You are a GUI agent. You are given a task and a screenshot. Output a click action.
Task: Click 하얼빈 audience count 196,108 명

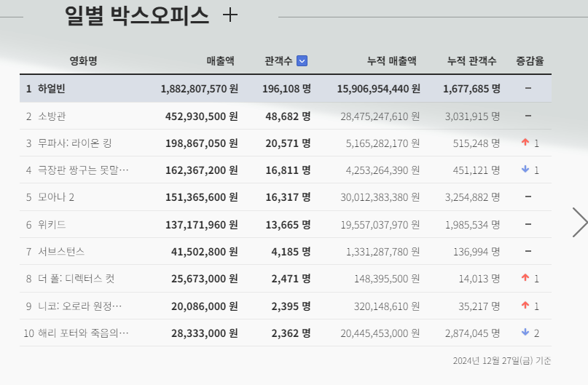[x=286, y=89]
